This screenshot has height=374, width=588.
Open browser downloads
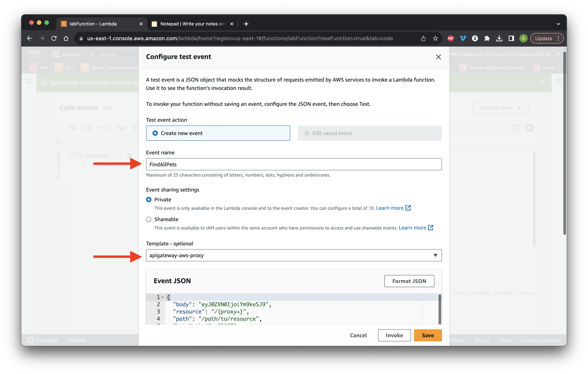[499, 38]
